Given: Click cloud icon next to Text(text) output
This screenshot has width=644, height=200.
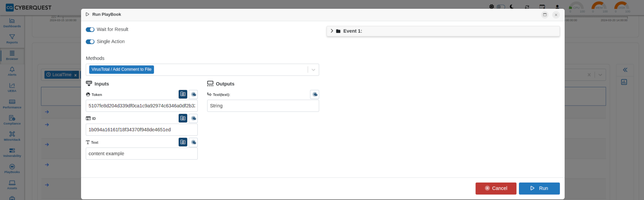Looking at the screenshot, I should pos(315,94).
